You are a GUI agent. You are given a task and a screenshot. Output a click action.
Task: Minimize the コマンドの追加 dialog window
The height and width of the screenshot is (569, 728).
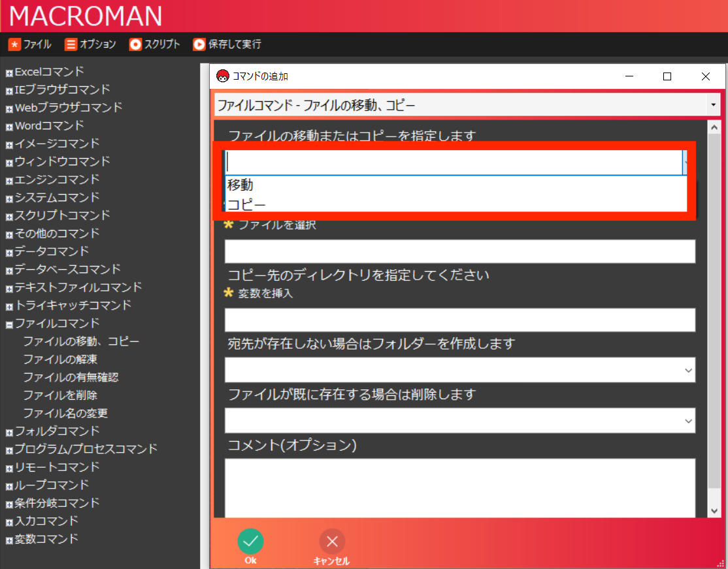pyautogui.click(x=629, y=76)
